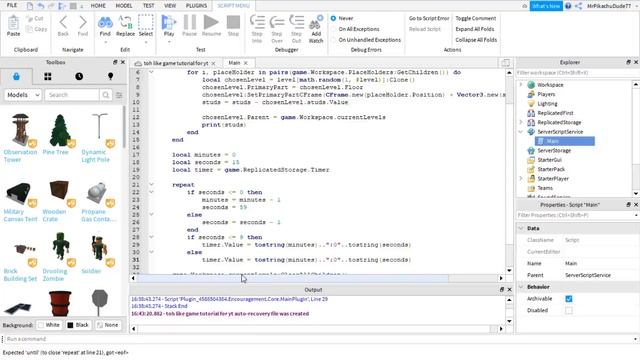Navigate Back with the arrow icon
Viewport: 640px width, 360px height.
click(x=63, y=22)
